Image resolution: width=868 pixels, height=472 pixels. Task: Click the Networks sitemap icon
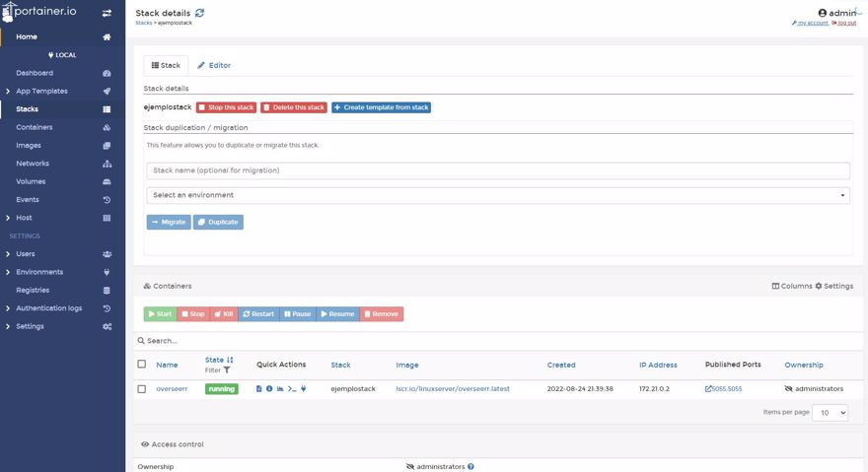(x=107, y=164)
